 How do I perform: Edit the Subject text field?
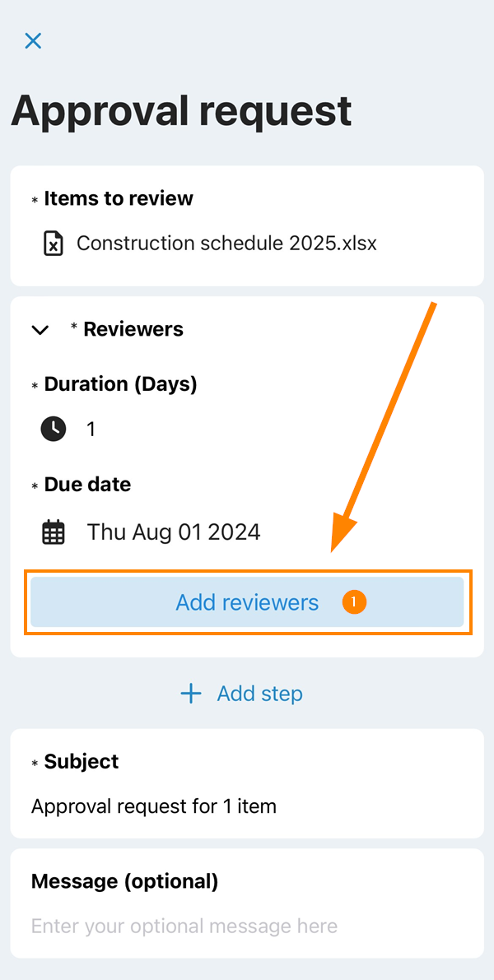point(154,806)
